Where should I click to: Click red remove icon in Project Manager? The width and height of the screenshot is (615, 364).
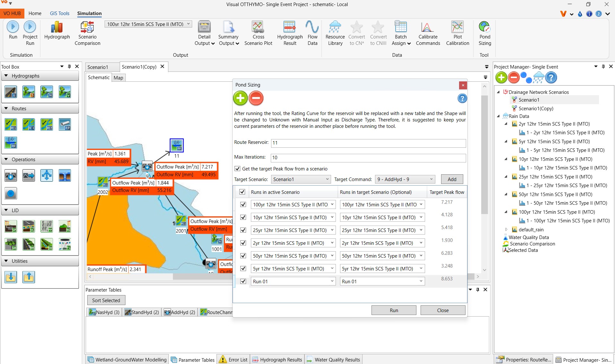click(514, 78)
